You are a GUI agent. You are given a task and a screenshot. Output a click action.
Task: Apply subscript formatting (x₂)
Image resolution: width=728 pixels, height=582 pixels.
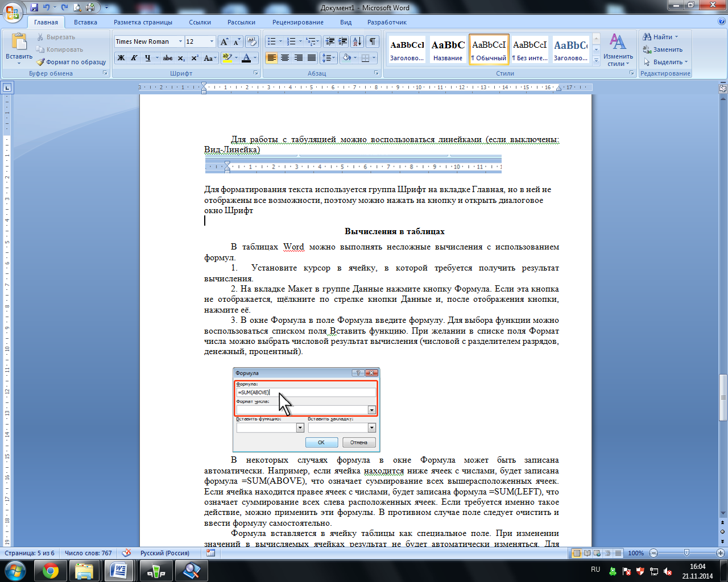181,58
